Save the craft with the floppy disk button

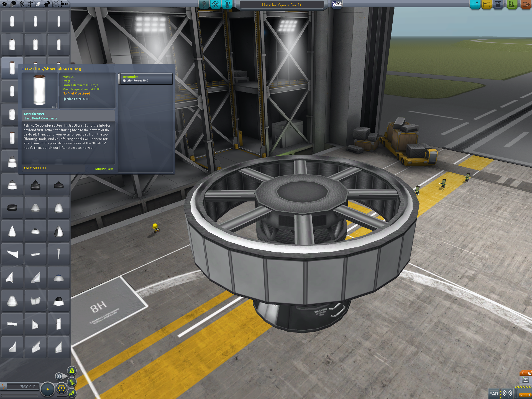click(x=498, y=4)
